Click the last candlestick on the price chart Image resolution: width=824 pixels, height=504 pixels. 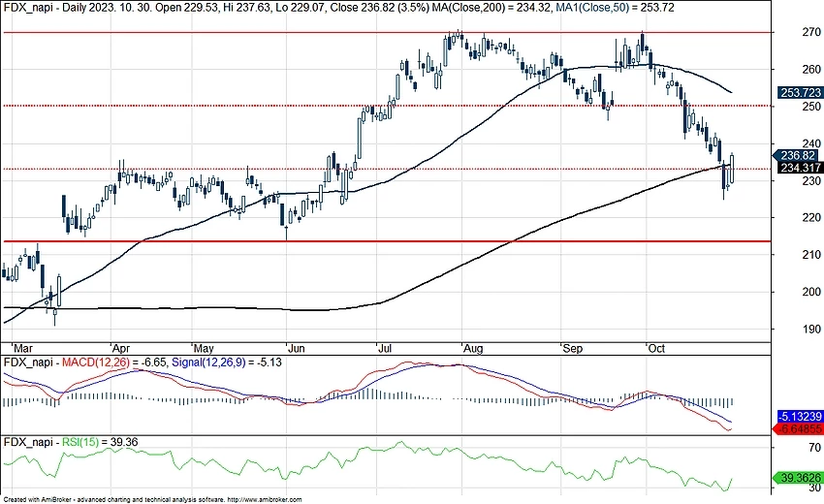click(732, 169)
